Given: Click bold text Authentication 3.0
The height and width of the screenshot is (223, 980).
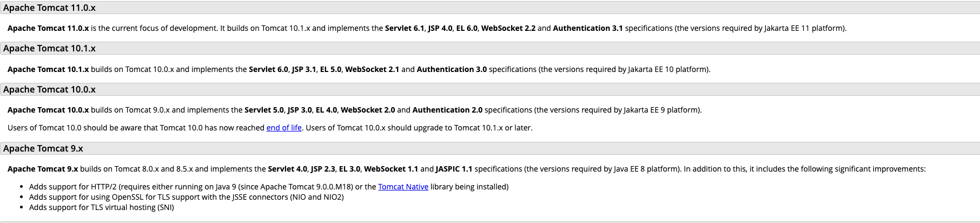Looking at the screenshot, I should [452, 69].
